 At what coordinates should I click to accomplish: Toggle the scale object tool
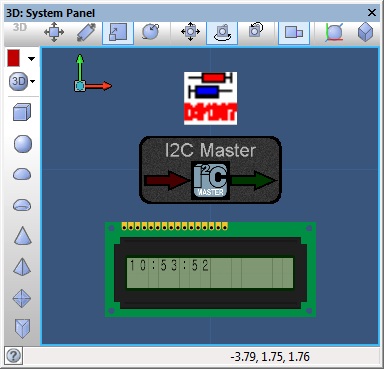(118, 32)
